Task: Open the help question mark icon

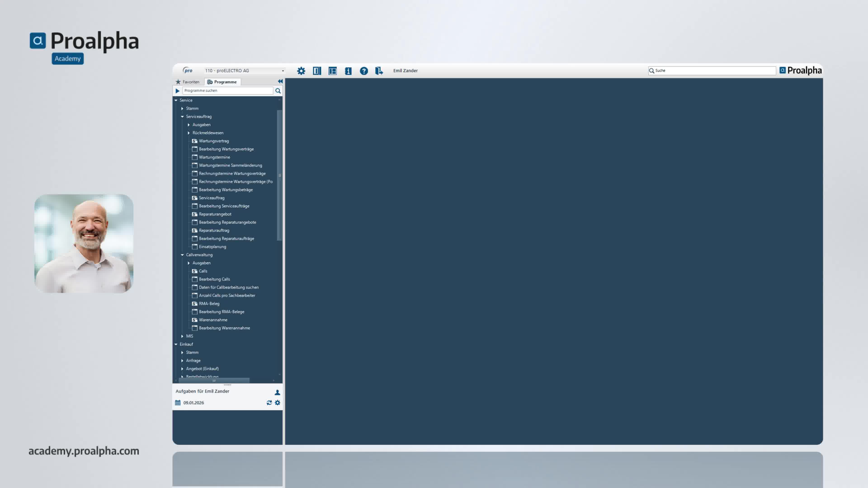Action: [x=363, y=71]
